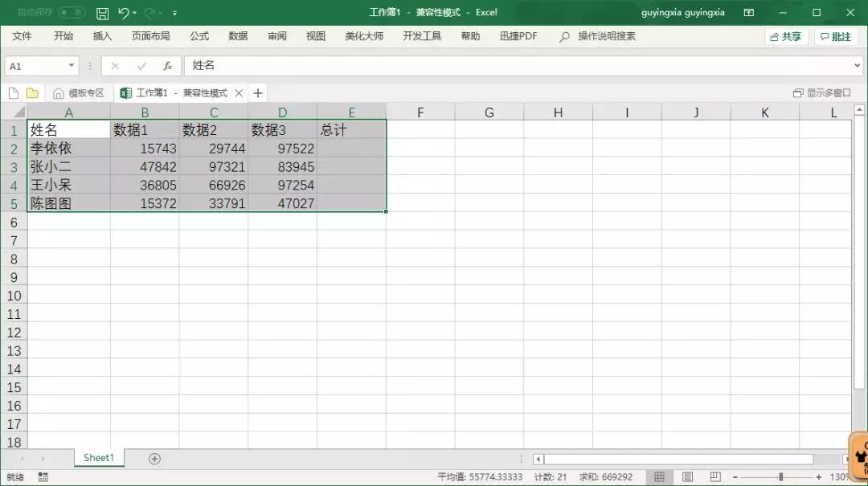Select Page Layout view icon in status bar
Screen dimensions: 868x486
[688, 476]
